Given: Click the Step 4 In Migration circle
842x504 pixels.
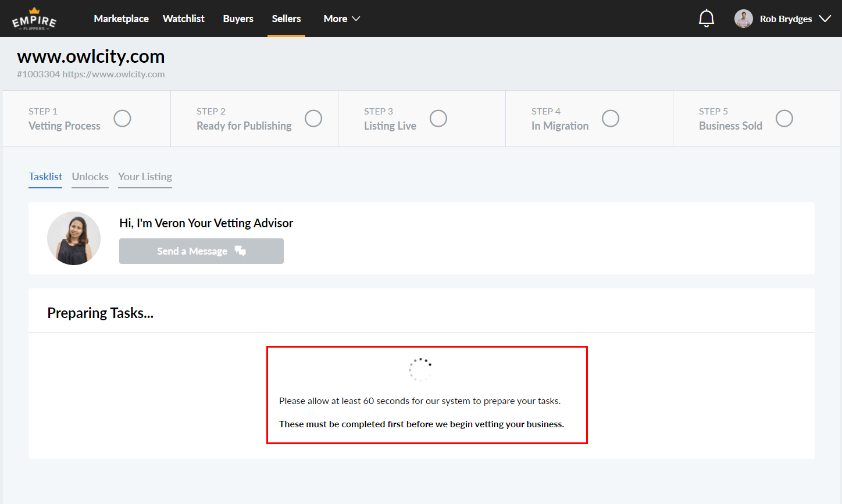Looking at the screenshot, I should 611,119.
